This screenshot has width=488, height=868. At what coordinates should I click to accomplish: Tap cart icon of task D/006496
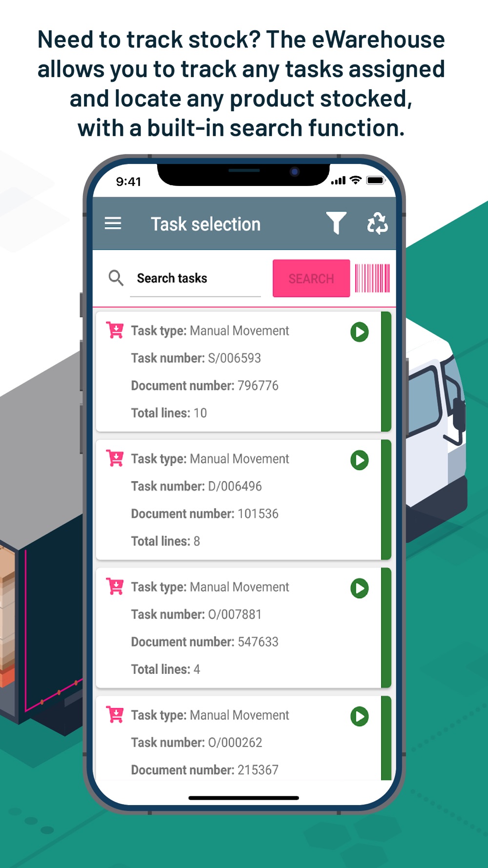(115, 458)
